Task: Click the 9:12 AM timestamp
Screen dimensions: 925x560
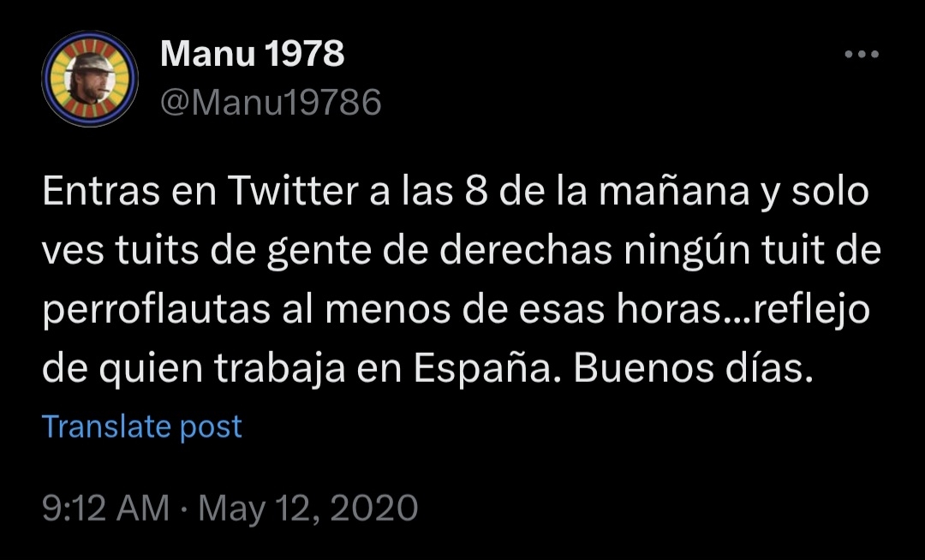Action: pyautogui.click(x=105, y=508)
